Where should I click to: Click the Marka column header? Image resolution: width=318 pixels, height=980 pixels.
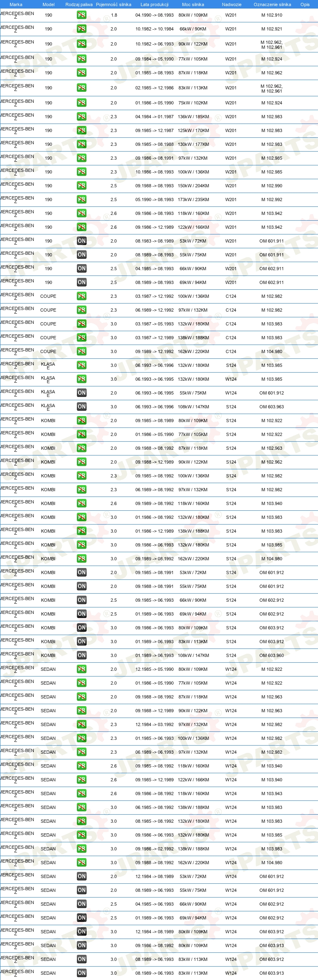pos(16,4)
